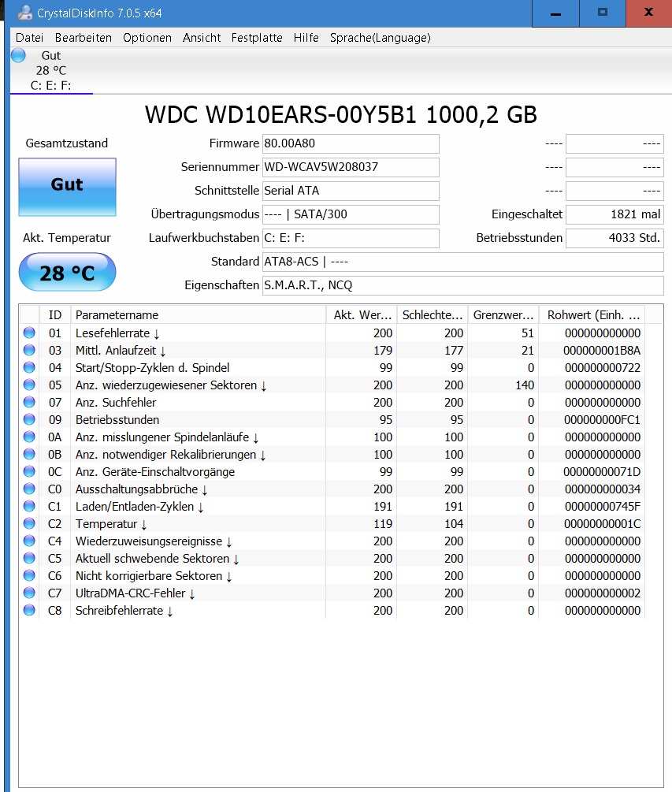Select raw value 000000000FC1
The image size is (672, 792).
coord(603,420)
